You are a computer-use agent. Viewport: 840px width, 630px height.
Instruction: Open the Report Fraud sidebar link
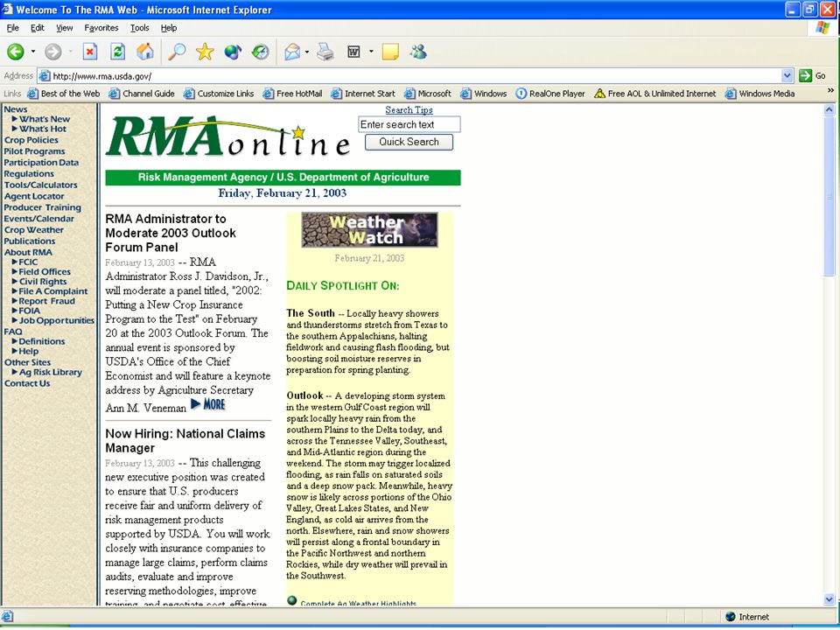point(46,301)
